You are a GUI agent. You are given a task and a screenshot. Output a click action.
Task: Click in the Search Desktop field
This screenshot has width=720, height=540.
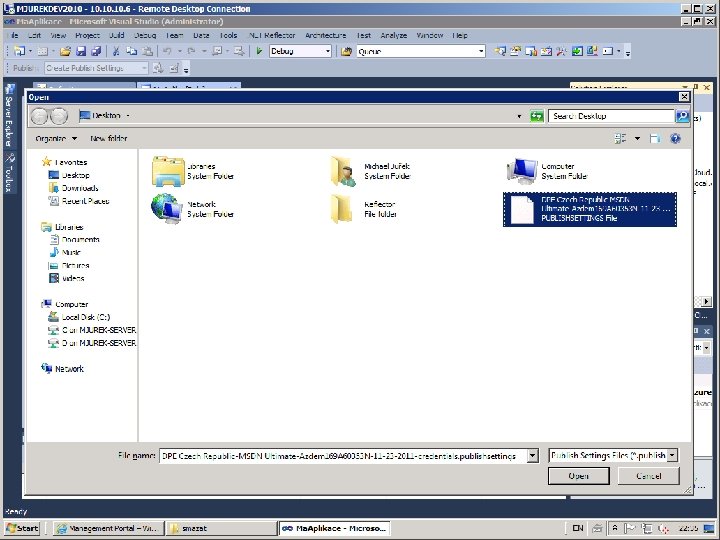click(611, 116)
